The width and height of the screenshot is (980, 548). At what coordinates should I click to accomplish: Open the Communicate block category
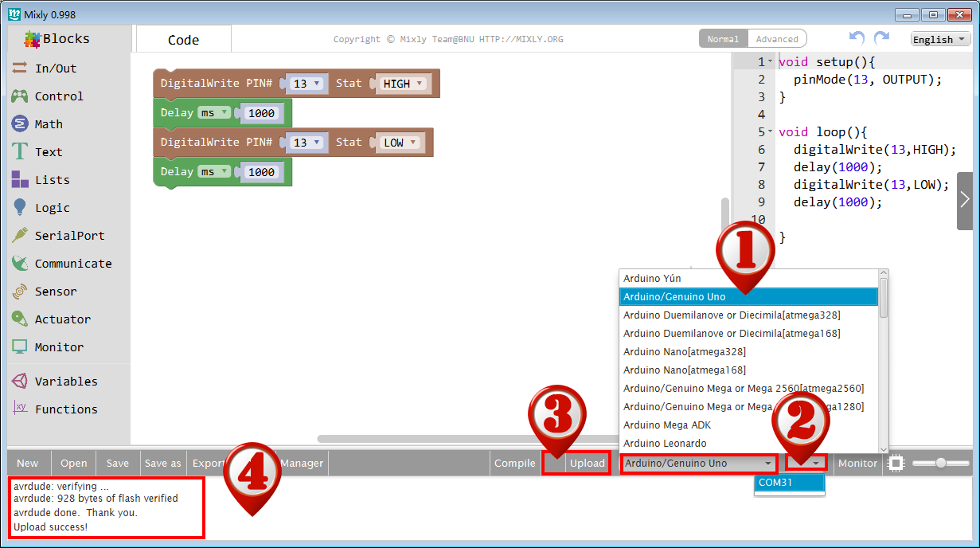(73, 264)
